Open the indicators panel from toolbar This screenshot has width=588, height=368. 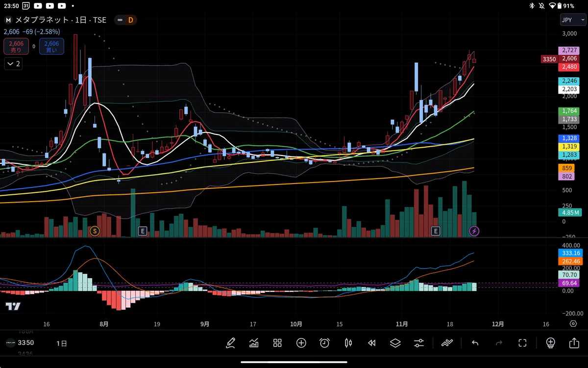(x=254, y=343)
